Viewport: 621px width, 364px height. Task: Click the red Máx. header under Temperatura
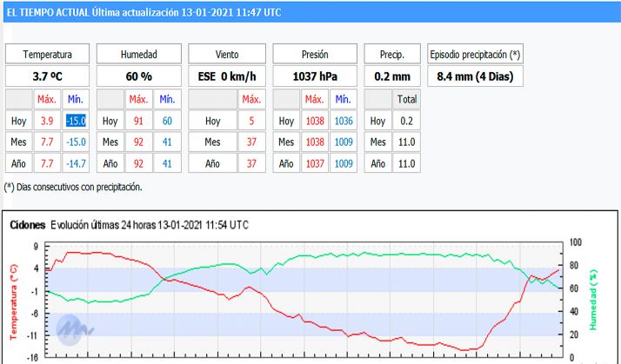click(x=49, y=99)
